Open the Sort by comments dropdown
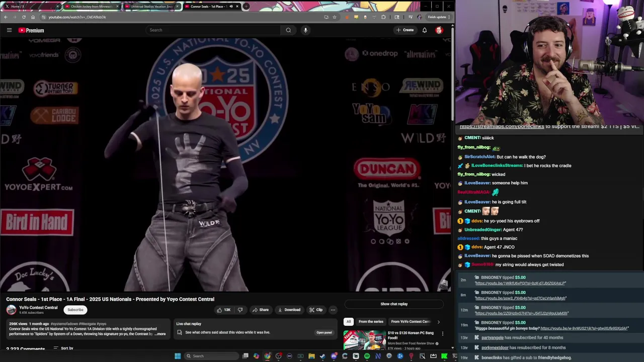 63,348
